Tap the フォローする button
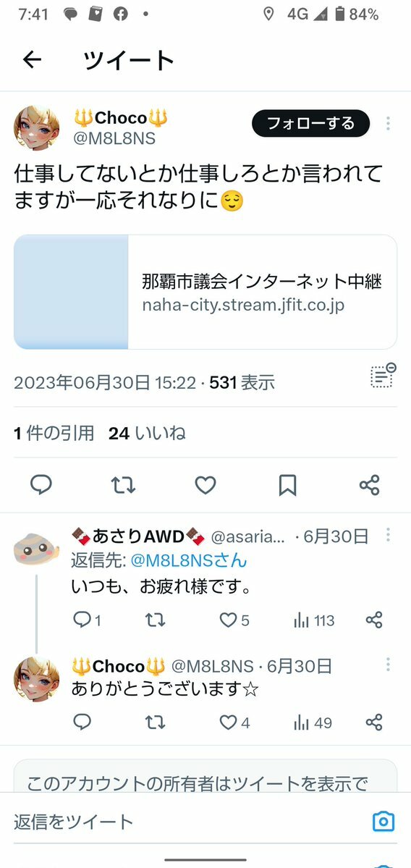 [x=311, y=123]
